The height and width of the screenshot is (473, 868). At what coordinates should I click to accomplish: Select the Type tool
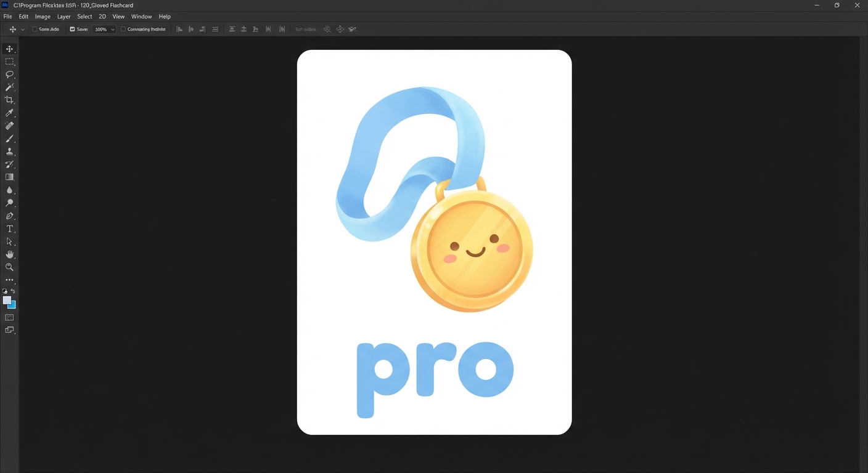tap(9, 229)
